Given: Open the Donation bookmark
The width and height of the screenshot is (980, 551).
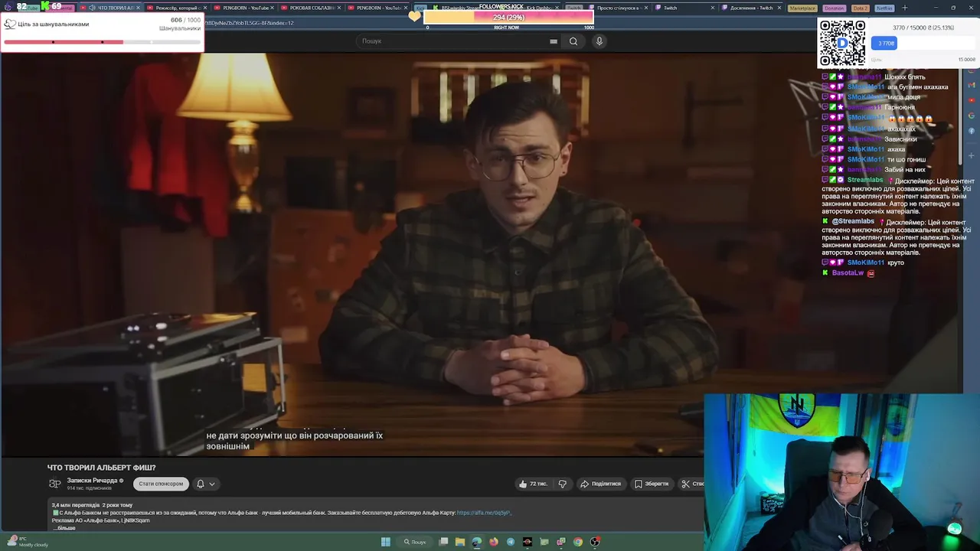Looking at the screenshot, I should tap(835, 8).
